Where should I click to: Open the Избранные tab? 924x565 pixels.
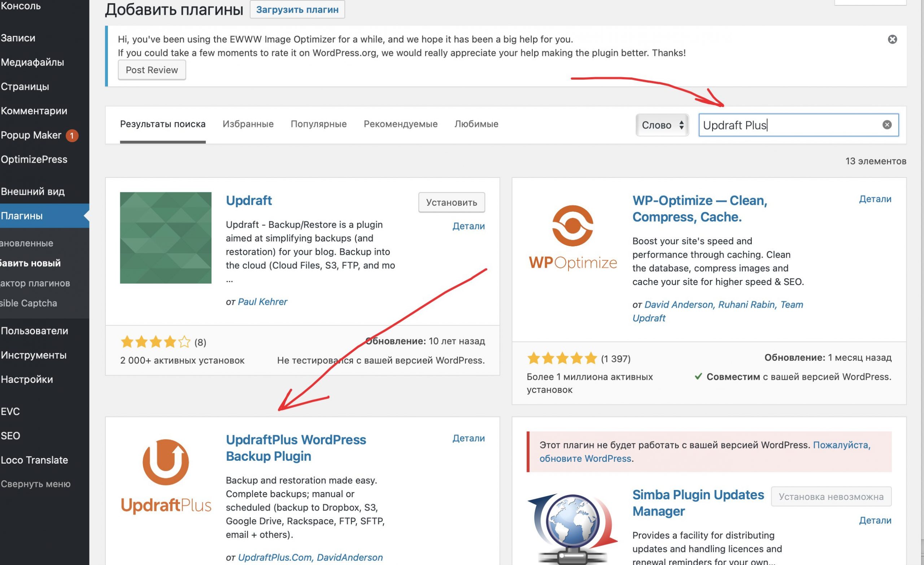point(248,124)
